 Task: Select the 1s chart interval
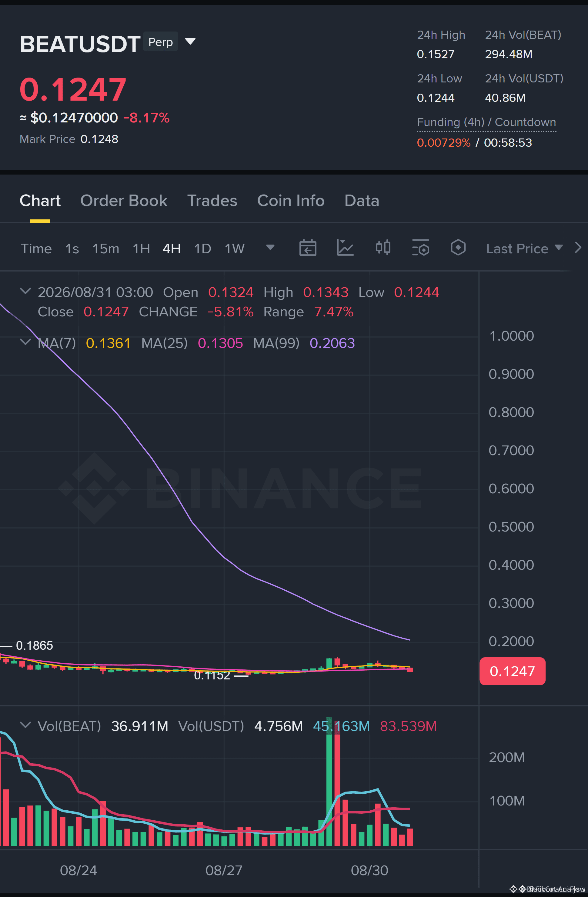[72, 248]
